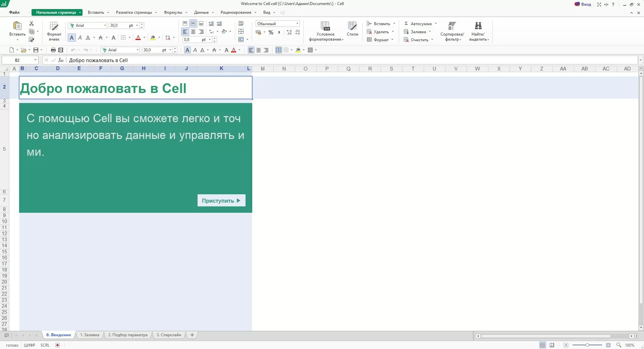The width and height of the screenshot is (644, 349).
Task: Click the percent format icon
Action: (271, 33)
